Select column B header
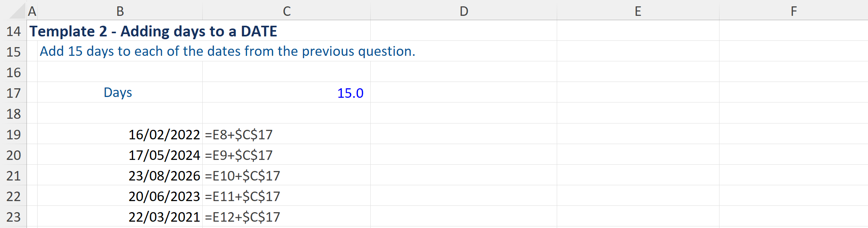868x228 pixels. (x=120, y=11)
